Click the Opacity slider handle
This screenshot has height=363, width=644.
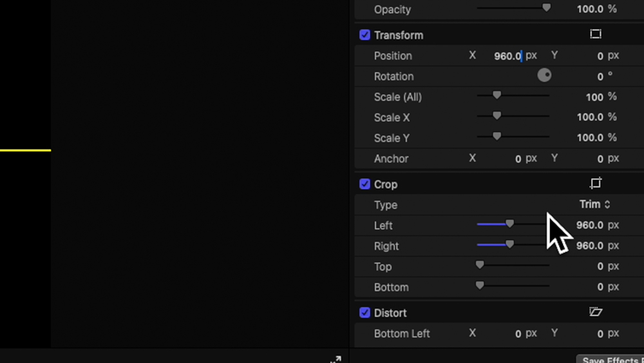[546, 8]
